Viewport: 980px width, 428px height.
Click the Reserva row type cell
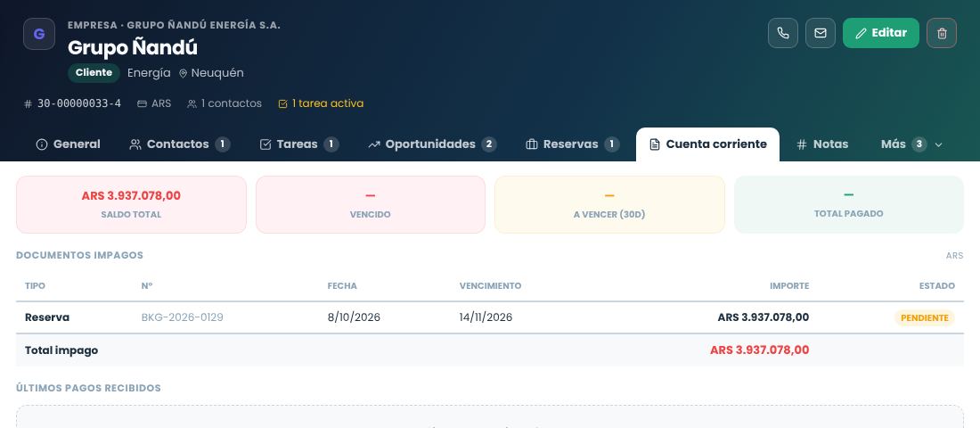[47, 317]
